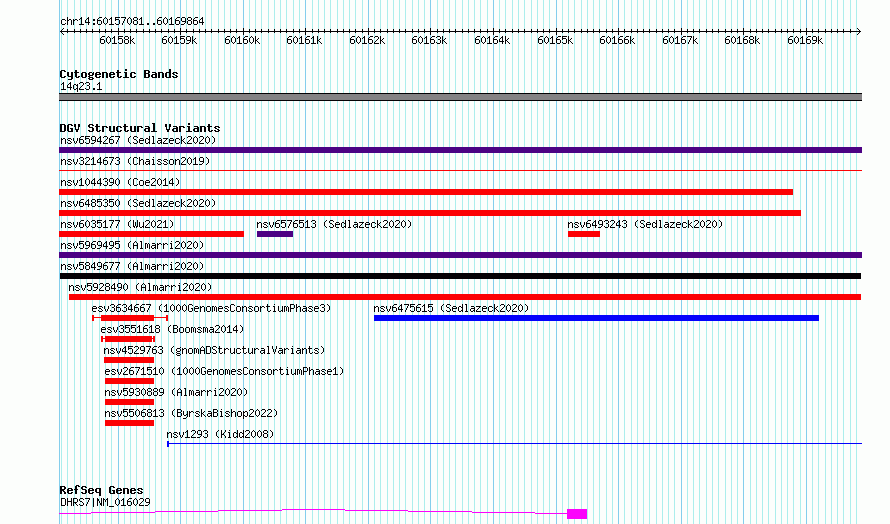Select the short purple nsv6576513 bar

[275, 234]
